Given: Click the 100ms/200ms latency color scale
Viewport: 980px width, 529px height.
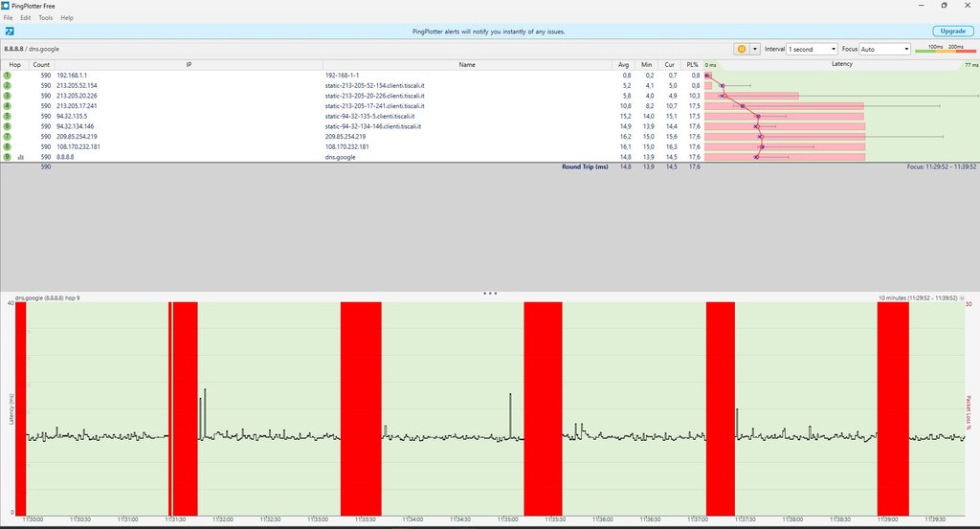Looking at the screenshot, I should click(946, 49).
